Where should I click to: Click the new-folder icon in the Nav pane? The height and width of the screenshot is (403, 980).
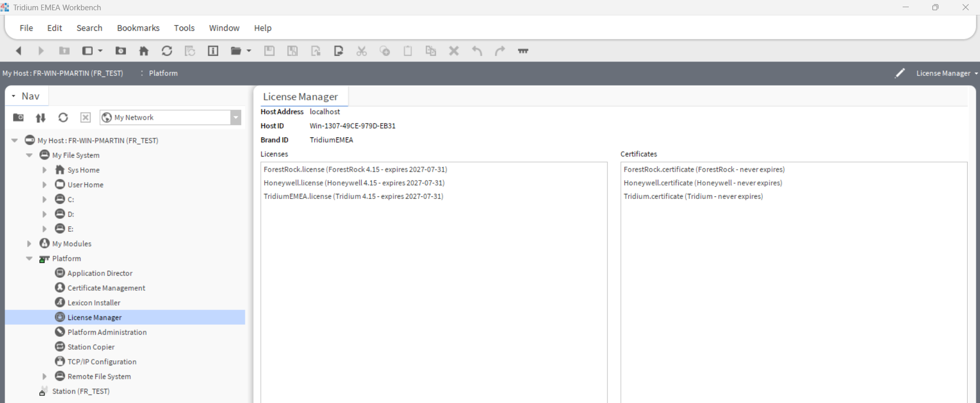(x=18, y=117)
